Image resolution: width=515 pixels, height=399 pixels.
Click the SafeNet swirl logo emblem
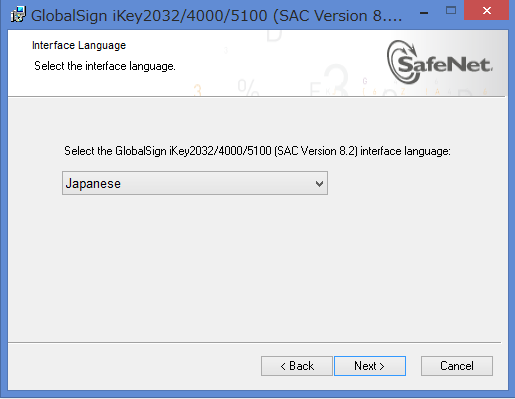(x=403, y=62)
